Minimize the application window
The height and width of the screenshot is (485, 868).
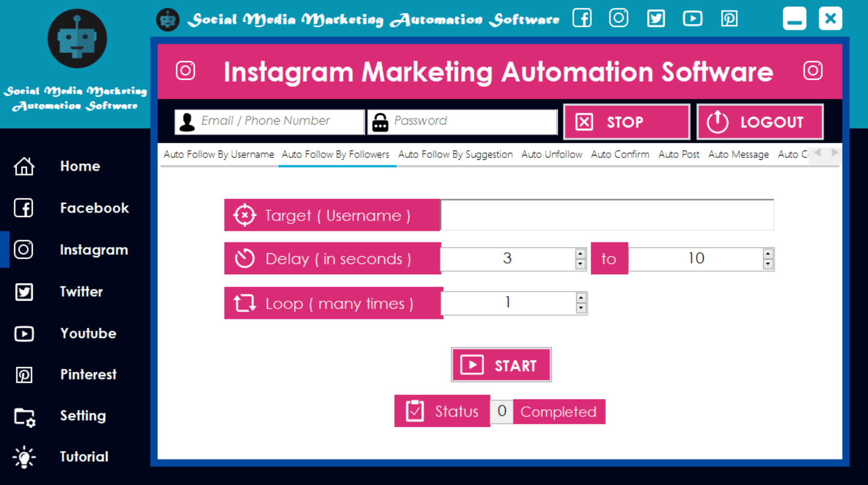tap(794, 19)
